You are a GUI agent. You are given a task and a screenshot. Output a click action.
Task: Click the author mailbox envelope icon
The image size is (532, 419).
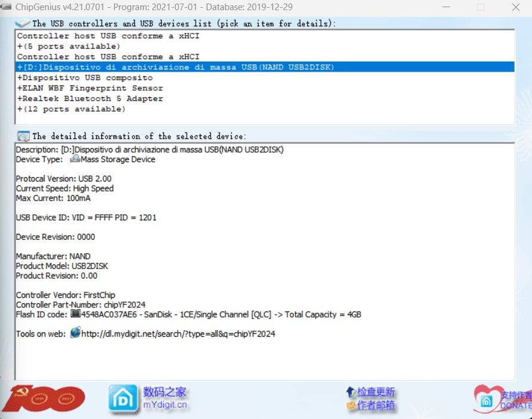(x=351, y=405)
